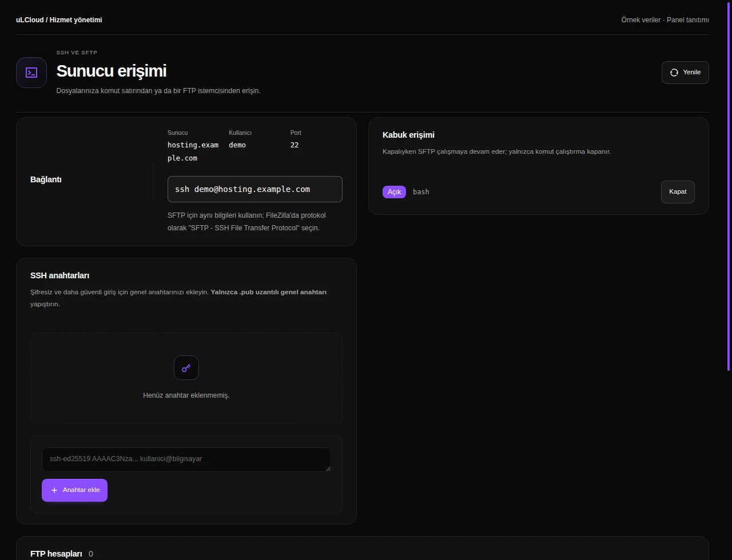The image size is (732, 560).
Task: Click the Sunucu erişimi page title
Action: click(x=112, y=71)
